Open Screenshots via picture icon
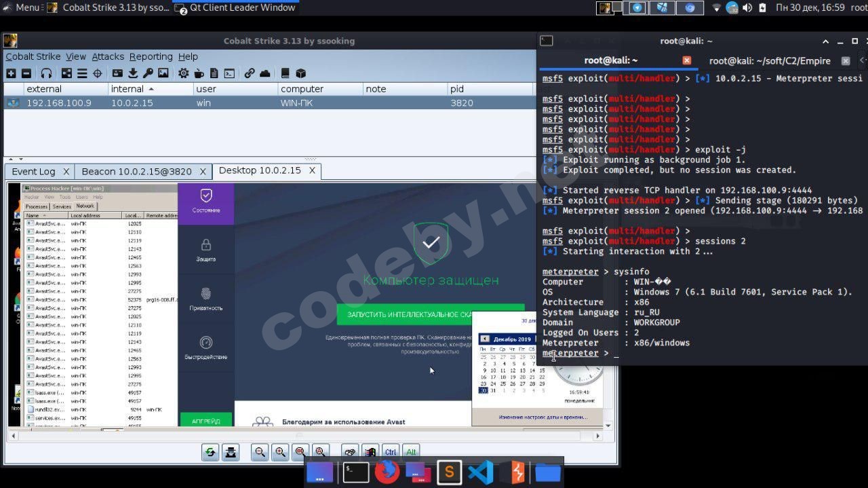This screenshot has height=488, width=868. coord(163,73)
